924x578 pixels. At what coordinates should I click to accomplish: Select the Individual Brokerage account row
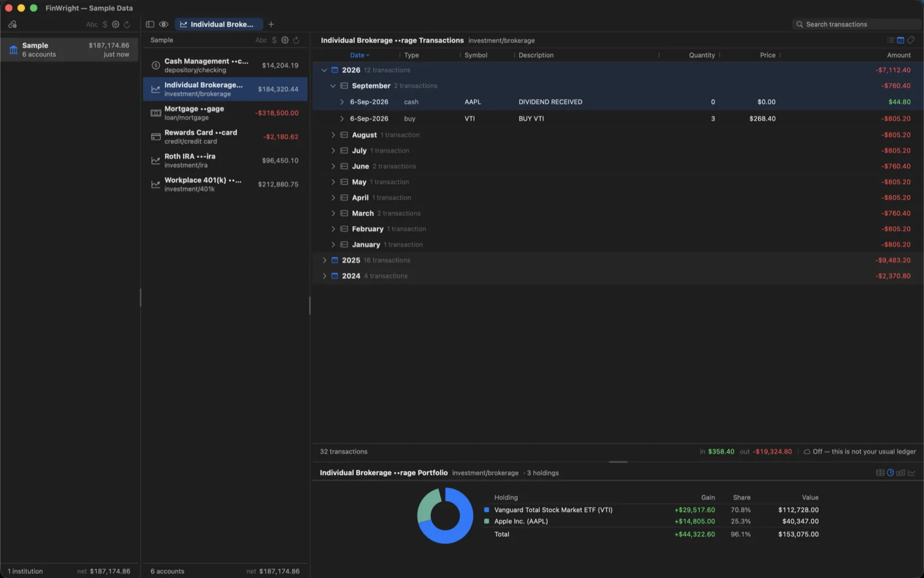[225, 89]
